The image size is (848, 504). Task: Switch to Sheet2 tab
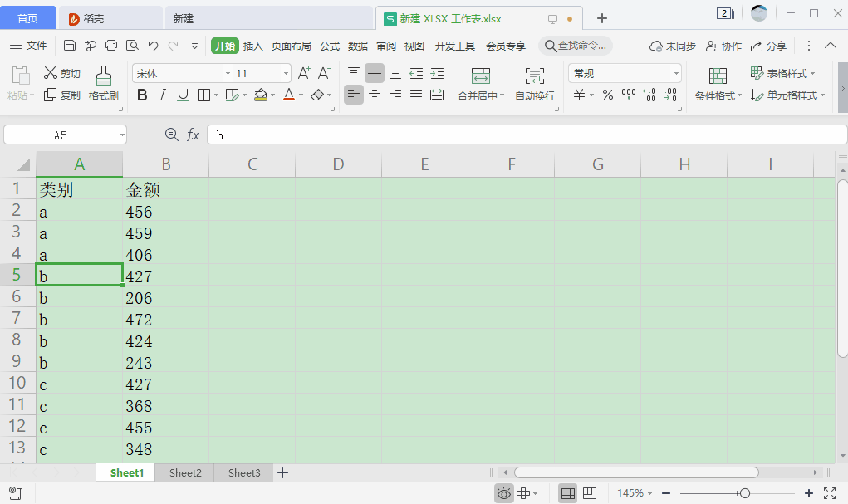(x=185, y=473)
